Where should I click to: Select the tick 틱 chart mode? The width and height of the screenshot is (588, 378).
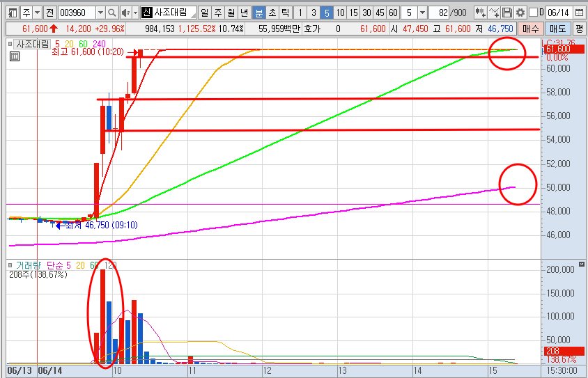pyautogui.click(x=286, y=13)
